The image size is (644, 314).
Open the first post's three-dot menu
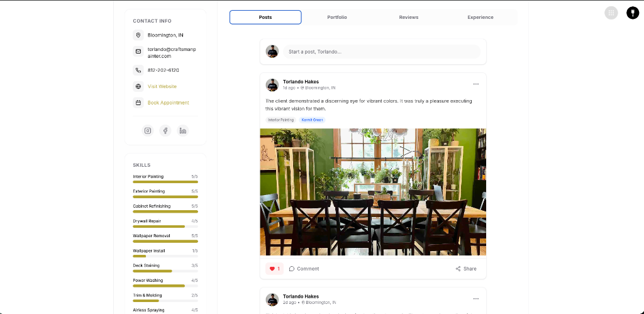click(475, 84)
